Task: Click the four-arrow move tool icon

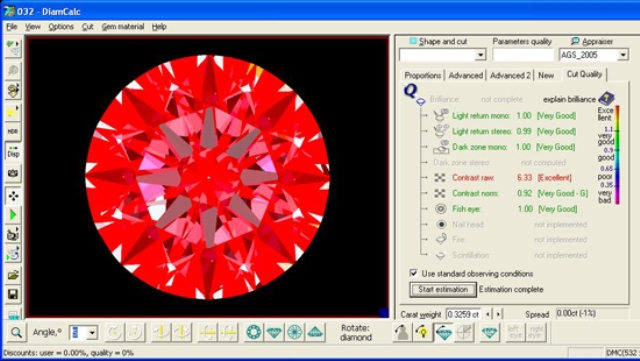Action: (13, 196)
